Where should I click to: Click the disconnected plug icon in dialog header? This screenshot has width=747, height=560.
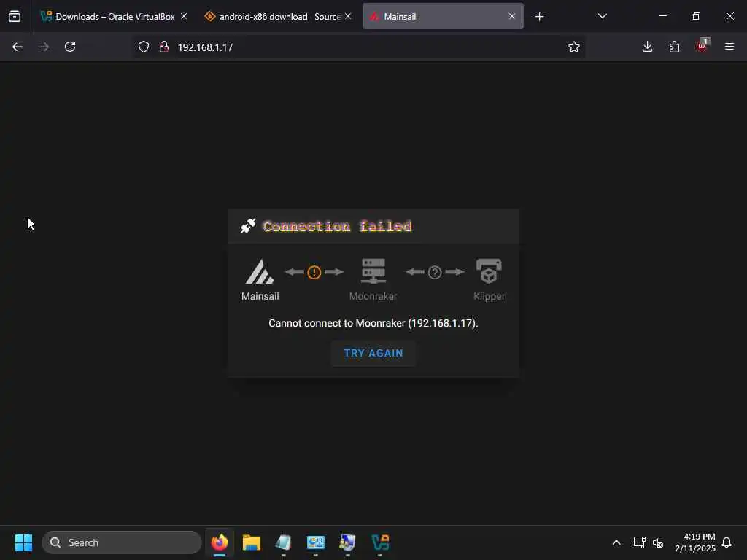pyautogui.click(x=248, y=226)
